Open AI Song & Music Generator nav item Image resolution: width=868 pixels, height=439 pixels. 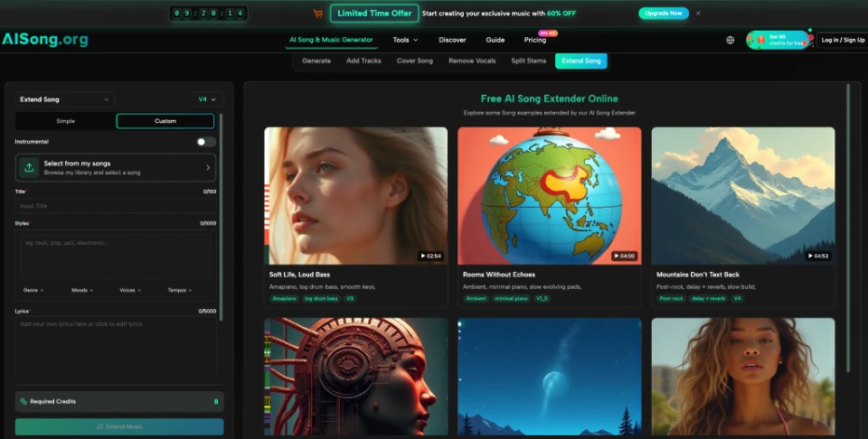tap(331, 40)
